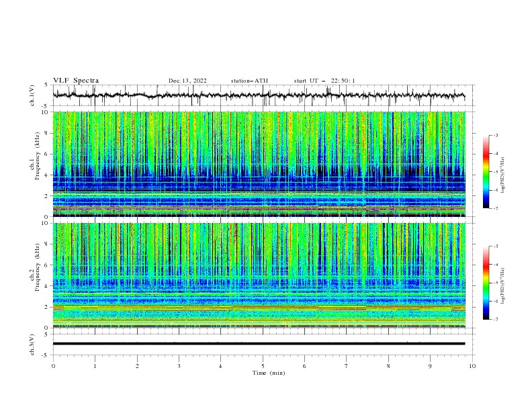Click the "3" tick on the time axis
Image resolution: width=532 pixels, height=411 pixels.
(x=179, y=366)
